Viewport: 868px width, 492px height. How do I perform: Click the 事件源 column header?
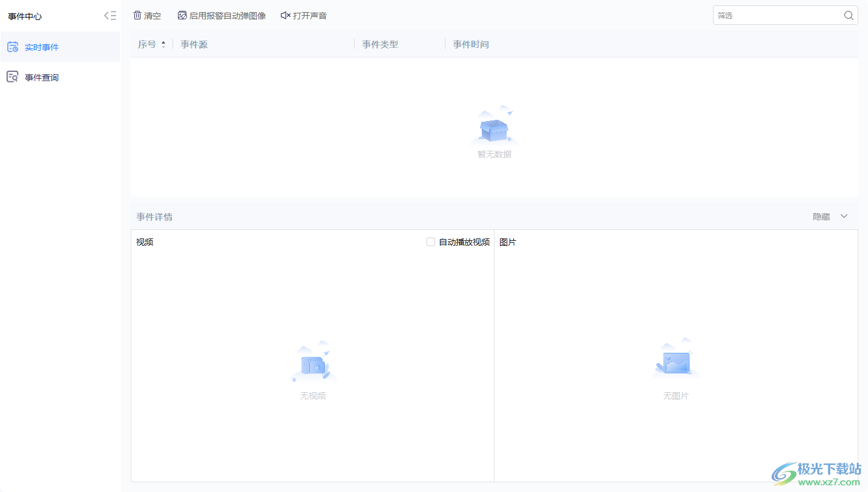point(194,44)
